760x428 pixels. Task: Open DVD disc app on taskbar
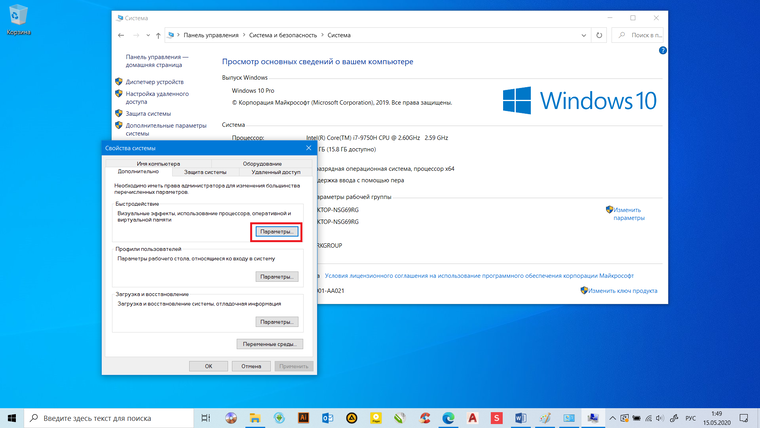click(x=230, y=418)
